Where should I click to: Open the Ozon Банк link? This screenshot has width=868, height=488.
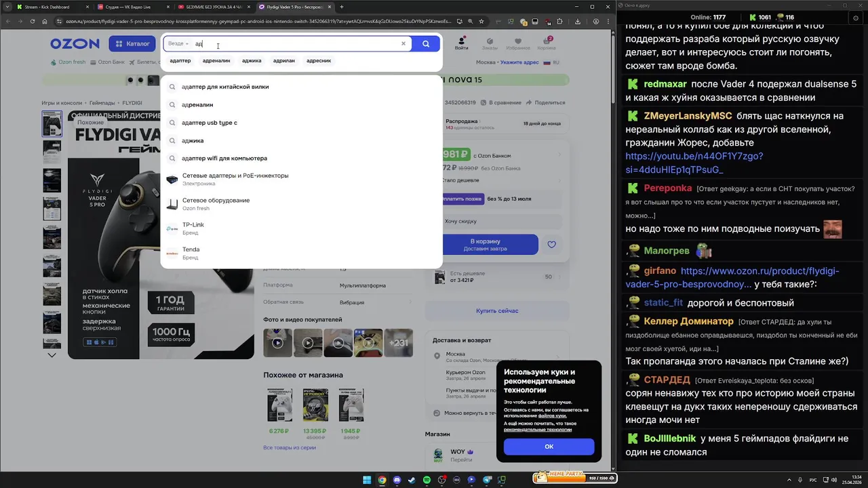[108, 62]
